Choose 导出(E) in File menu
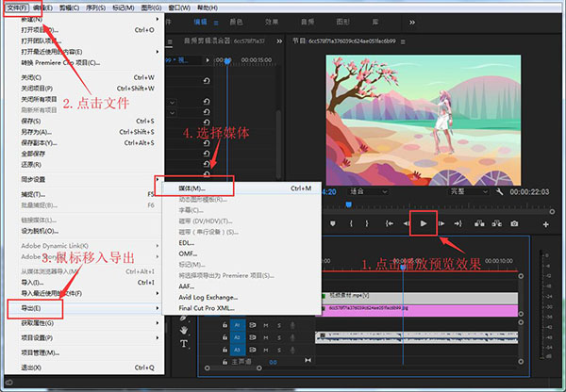Screen dimensions: 566x392 [84, 308]
